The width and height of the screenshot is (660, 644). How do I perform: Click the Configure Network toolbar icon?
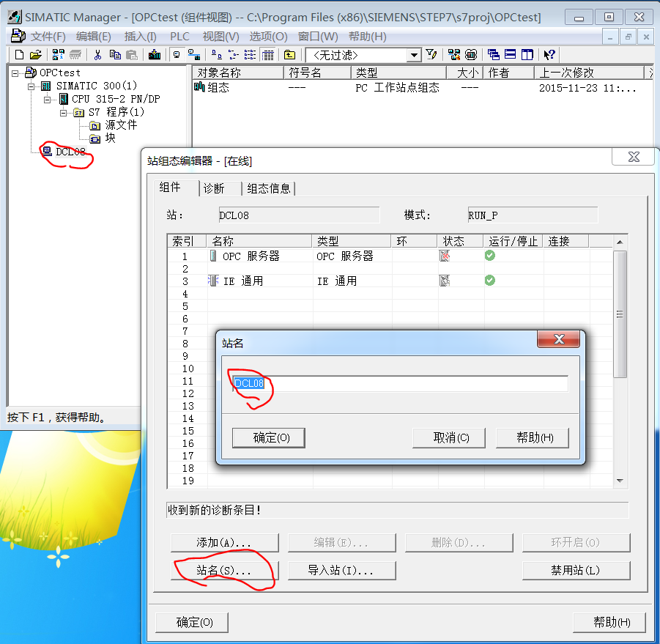tap(453, 55)
